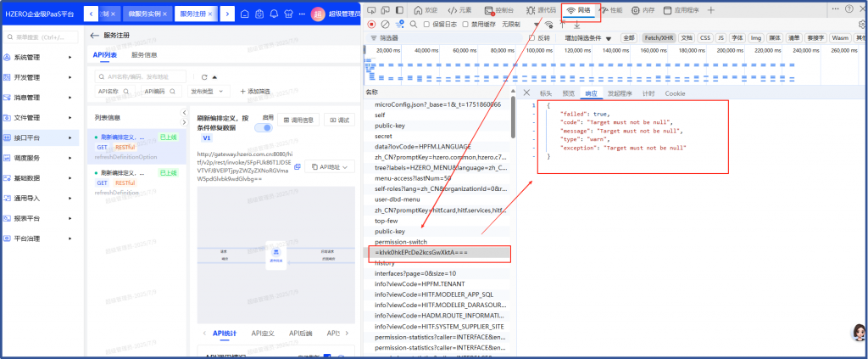Click the back arrow beside 服务注册

pos(95,36)
